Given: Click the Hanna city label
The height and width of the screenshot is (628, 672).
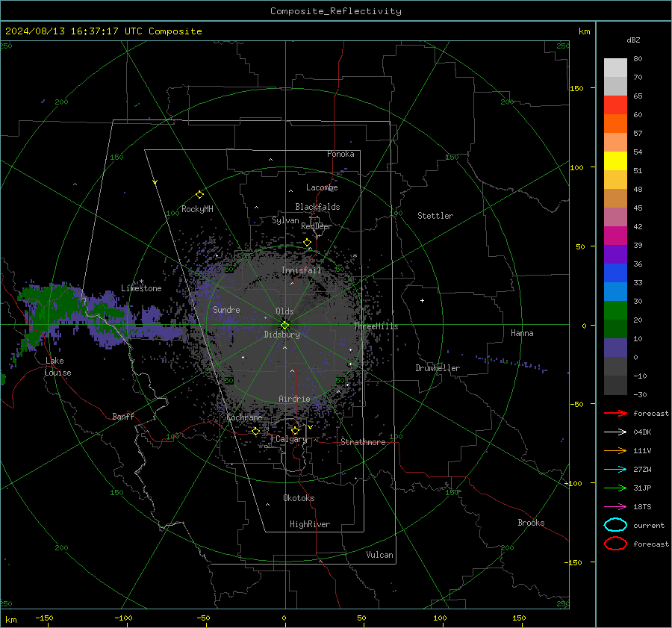Looking at the screenshot, I should pyautogui.click(x=522, y=333).
